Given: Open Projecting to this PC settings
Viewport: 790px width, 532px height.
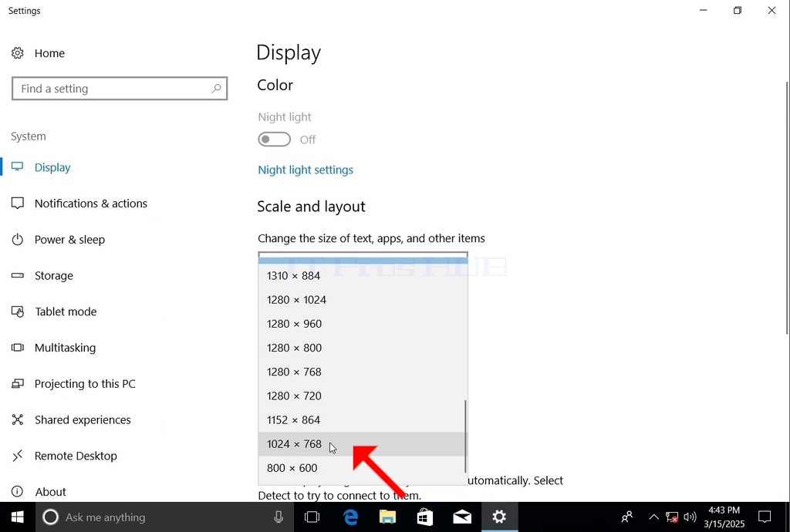Looking at the screenshot, I should [x=73, y=384].
